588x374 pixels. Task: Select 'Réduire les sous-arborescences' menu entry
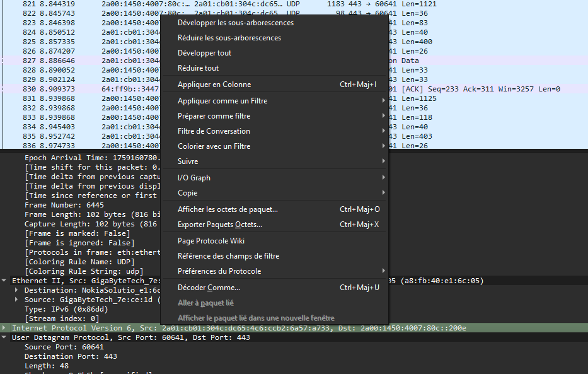(229, 38)
